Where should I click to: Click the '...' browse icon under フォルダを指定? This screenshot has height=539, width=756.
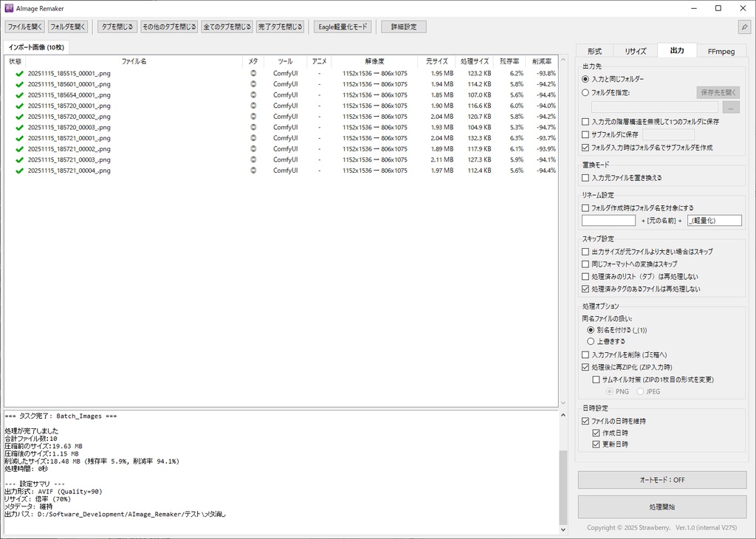pos(730,106)
